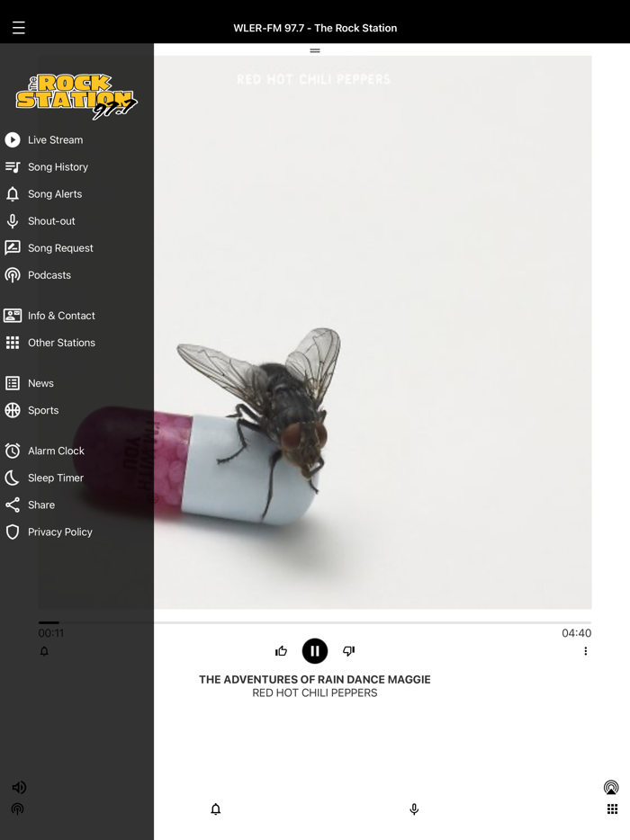The height and width of the screenshot is (840, 630).
Task: Collapse the player using the top drag handle
Action: click(315, 50)
